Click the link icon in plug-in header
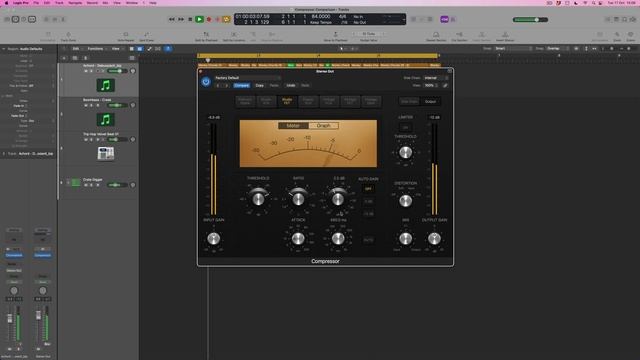 [445, 85]
